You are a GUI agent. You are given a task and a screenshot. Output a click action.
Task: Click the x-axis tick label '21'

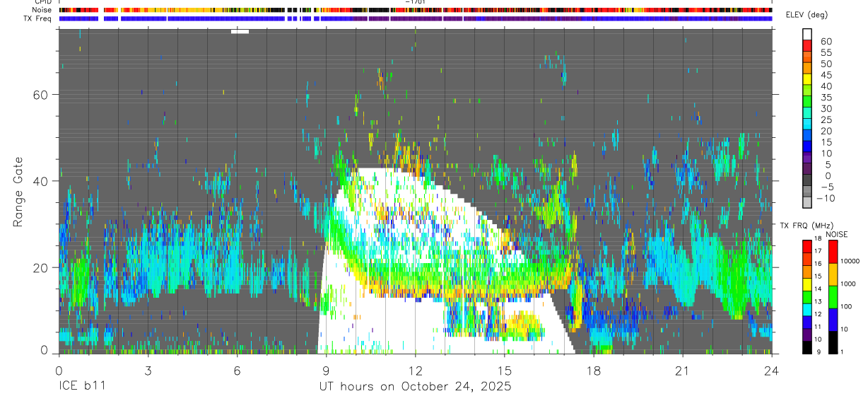(x=682, y=370)
